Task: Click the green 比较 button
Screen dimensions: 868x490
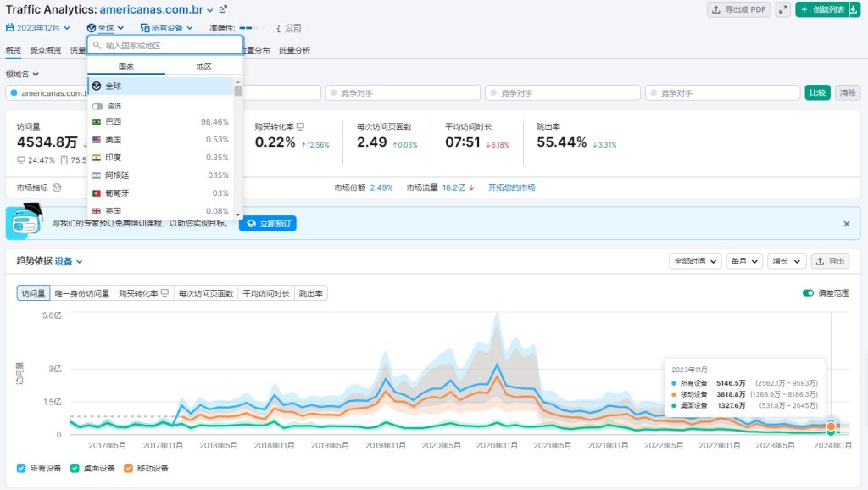Action: point(818,93)
